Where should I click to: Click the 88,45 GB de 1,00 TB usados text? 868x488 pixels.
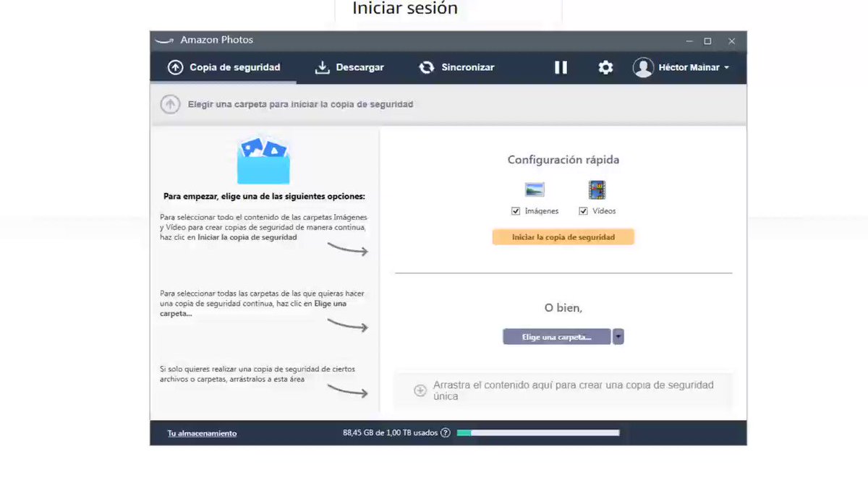[390, 433]
